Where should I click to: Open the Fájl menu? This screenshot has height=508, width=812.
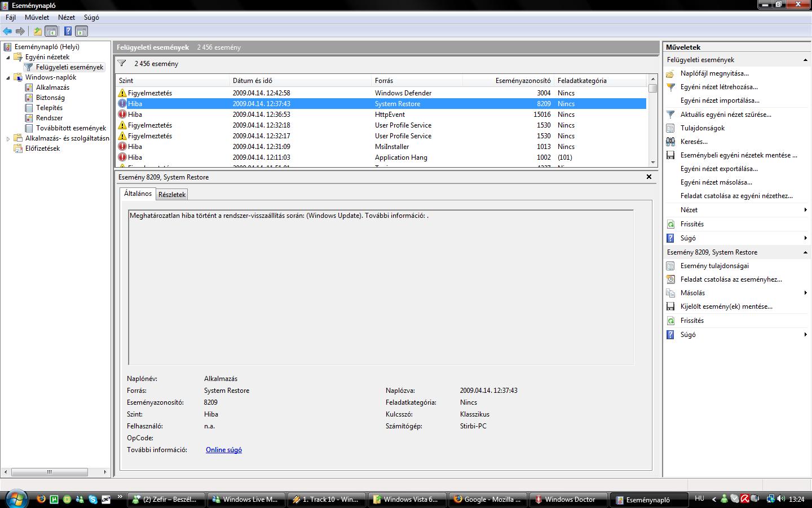11,17
